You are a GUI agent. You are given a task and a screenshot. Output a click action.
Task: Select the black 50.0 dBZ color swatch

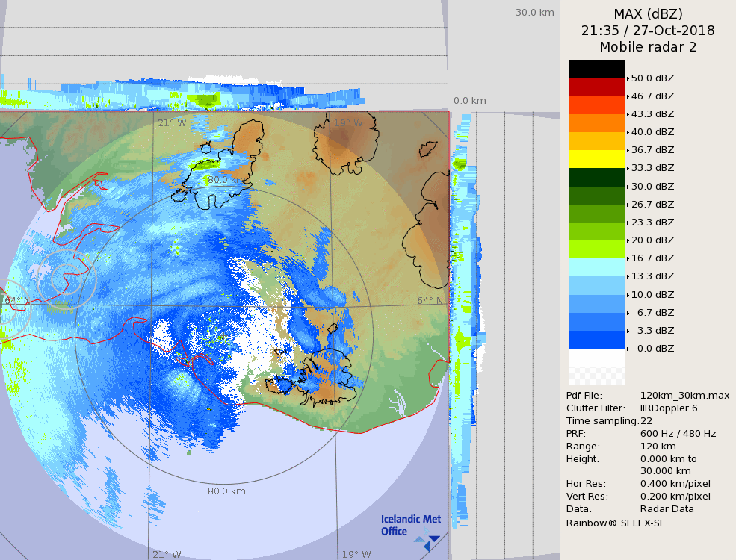pos(596,69)
